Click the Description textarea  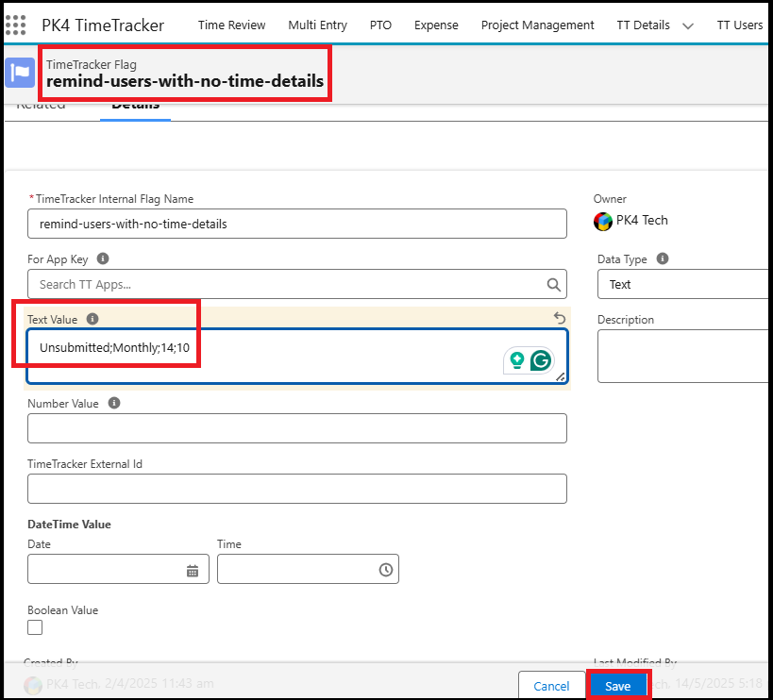(x=685, y=357)
